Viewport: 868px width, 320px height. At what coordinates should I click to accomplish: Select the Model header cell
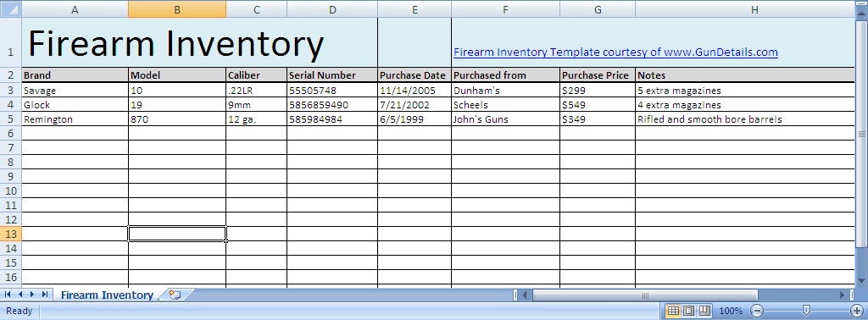point(177,75)
